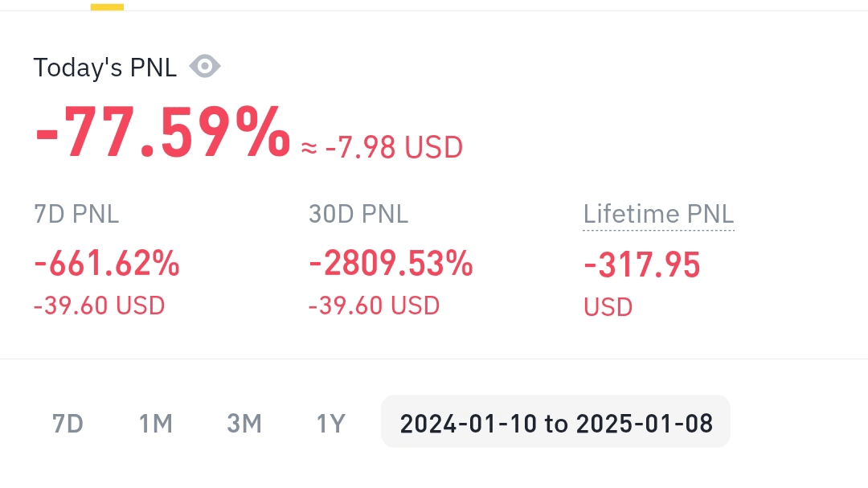Click the -39.60 USD under 7D PNL
Viewport: 868px width, 488px height.
99,306
